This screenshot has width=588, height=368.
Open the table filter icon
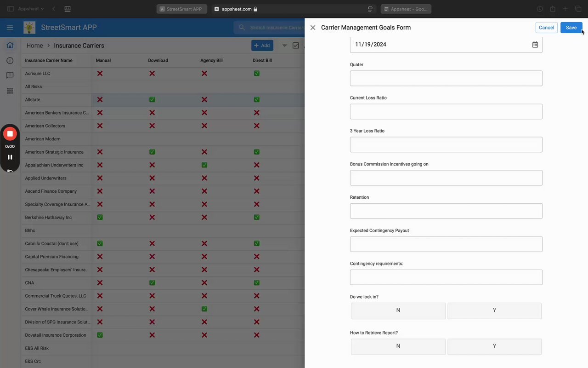coord(285,46)
